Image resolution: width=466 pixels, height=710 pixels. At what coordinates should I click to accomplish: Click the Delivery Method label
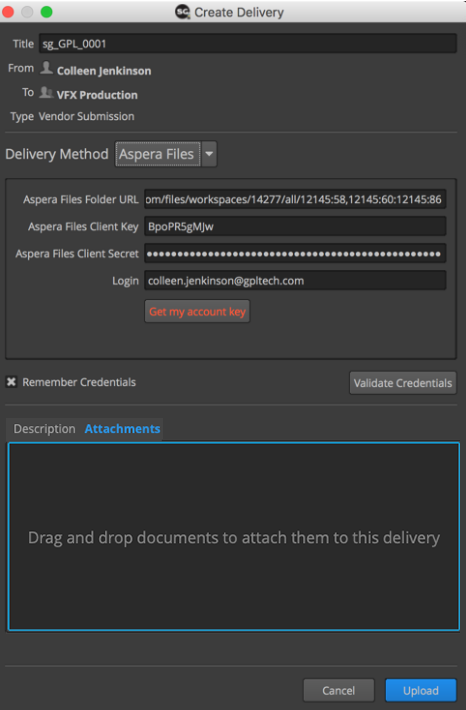57,154
